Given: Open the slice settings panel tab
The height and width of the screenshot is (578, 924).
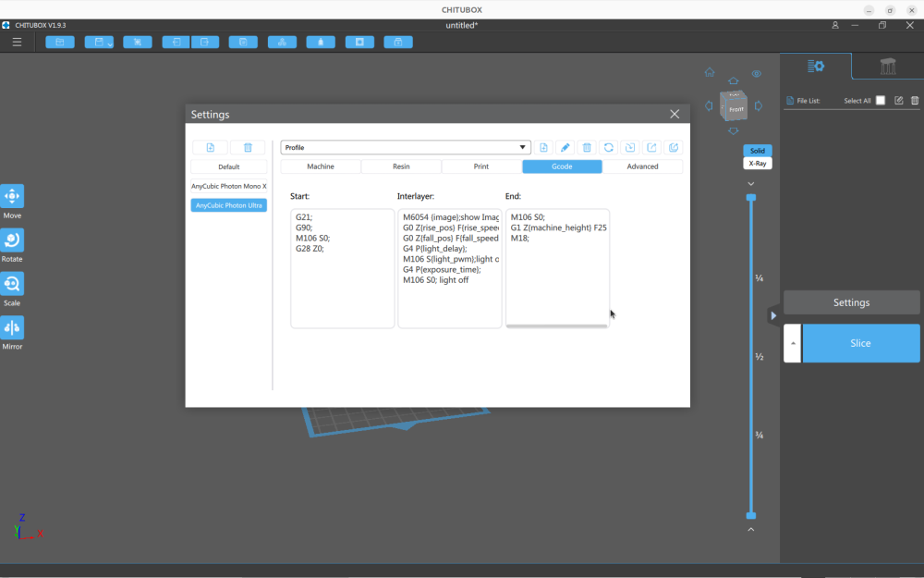Looking at the screenshot, I should pyautogui.click(x=816, y=66).
